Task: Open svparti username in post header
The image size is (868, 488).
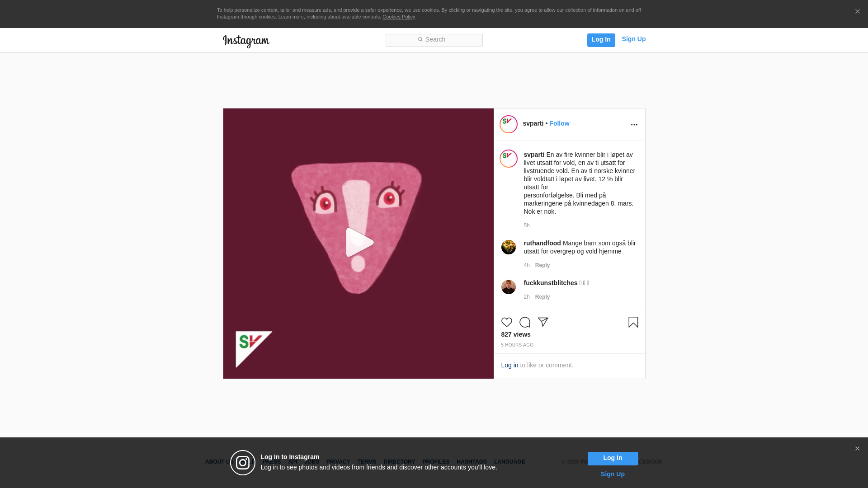Action: 533,123
